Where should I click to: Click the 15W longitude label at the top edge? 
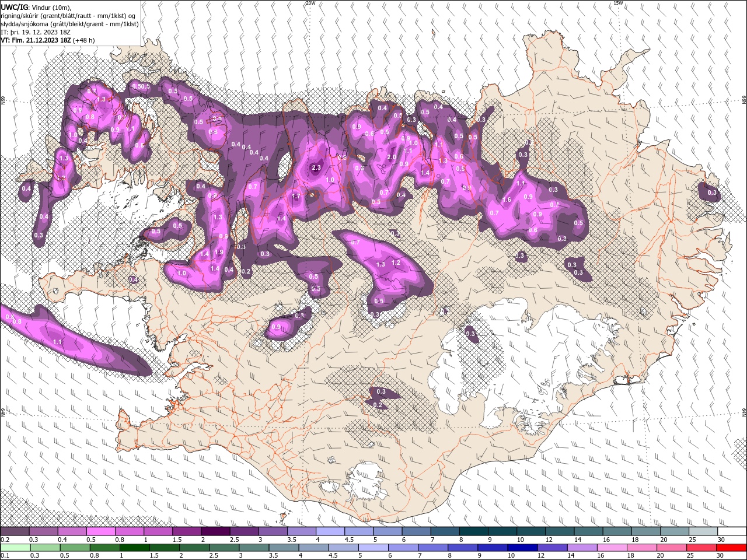(618, 3)
